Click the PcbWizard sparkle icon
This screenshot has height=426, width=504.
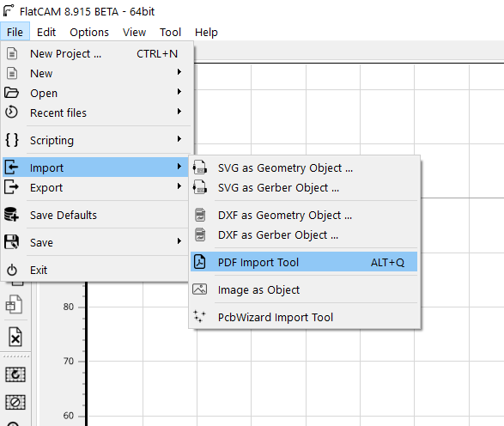(x=199, y=316)
